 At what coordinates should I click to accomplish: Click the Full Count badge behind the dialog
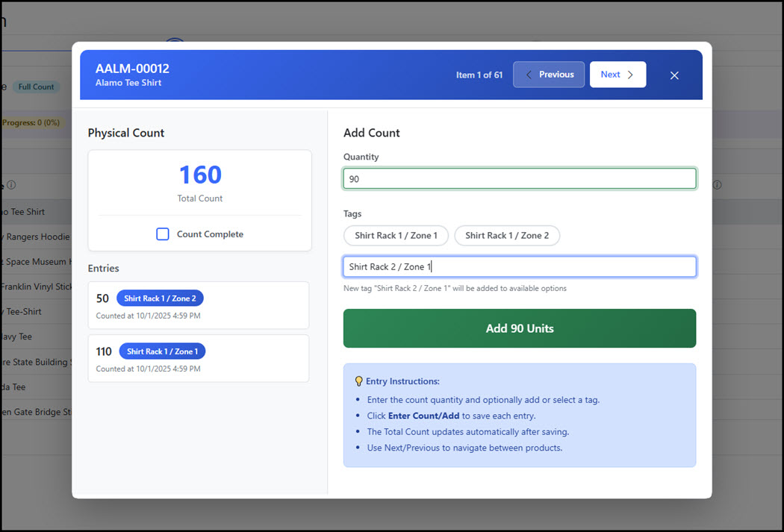36,87
